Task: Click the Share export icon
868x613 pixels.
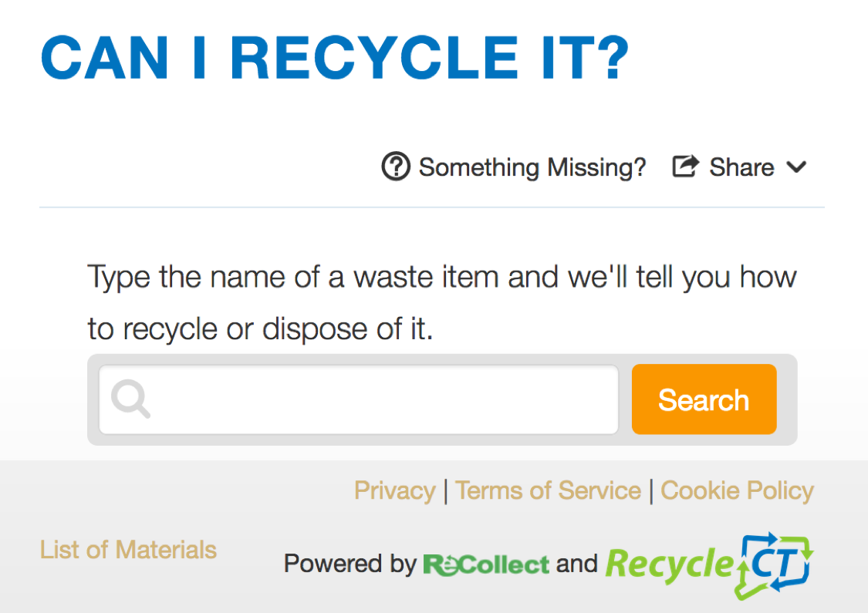Action: pos(685,167)
